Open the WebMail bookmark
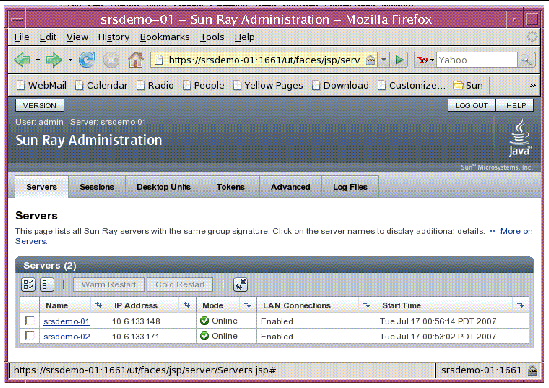Viewport: 549px width, 388px height. [42, 85]
